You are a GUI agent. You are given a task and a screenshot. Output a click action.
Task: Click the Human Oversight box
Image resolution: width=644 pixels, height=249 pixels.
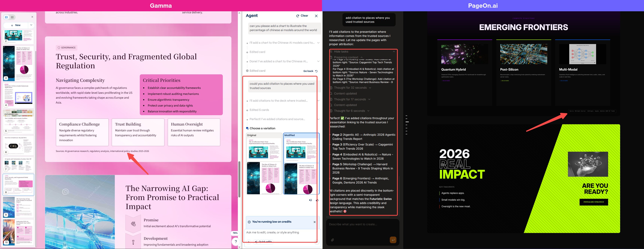click(x=194, y=132)
